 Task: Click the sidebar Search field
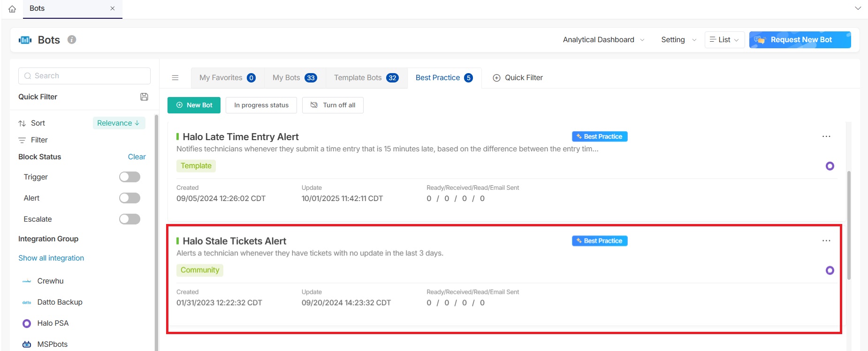point(84,76)
